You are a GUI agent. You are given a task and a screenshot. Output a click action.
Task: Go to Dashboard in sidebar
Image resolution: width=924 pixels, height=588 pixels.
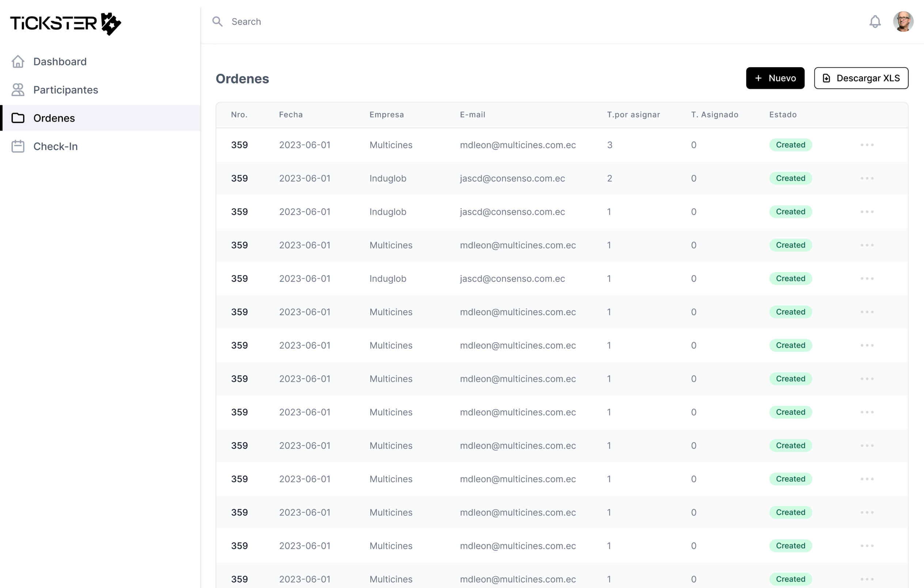100,61
